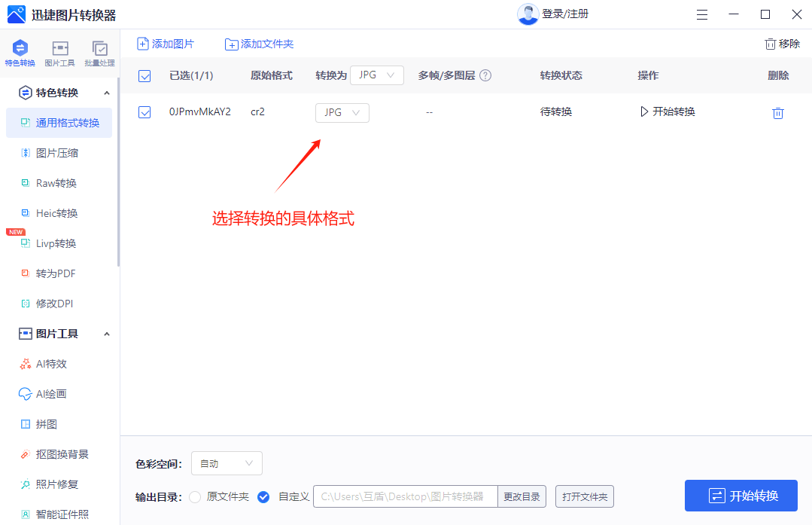
Task: Open the 色彩空间 dropdown showing 自动
Action: 226,463
